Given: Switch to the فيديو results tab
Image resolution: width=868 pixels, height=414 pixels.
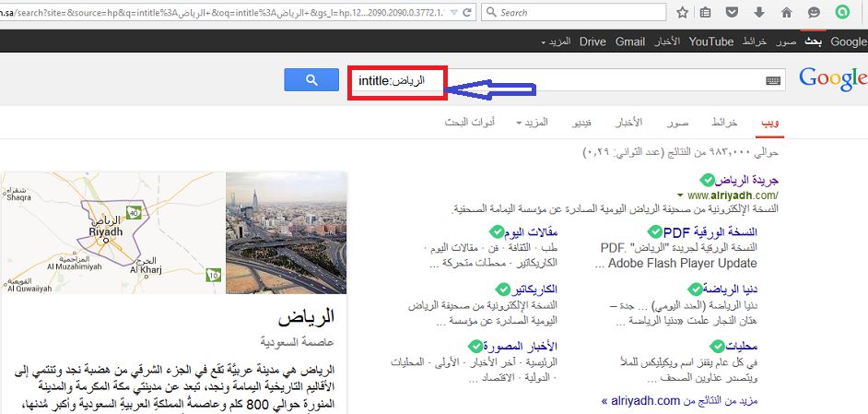Looking at the screenshot, I should 581,123.
